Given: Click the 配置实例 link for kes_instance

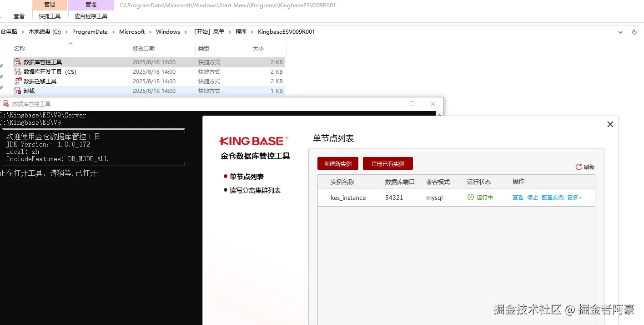Looking at the screenshot, I should [553, 198].
